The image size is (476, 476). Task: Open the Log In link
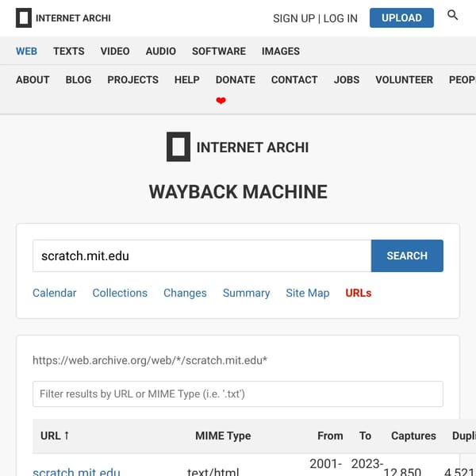click(x=340, y=18)
